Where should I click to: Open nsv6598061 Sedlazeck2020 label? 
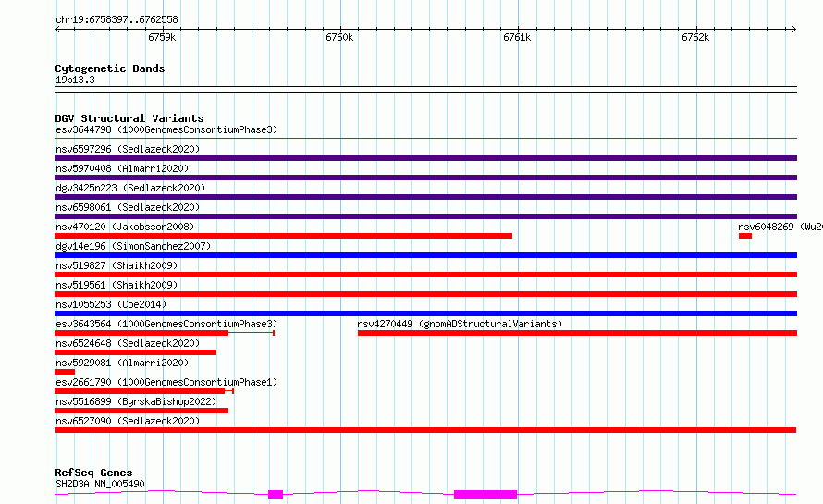click(x=128, y=207)
